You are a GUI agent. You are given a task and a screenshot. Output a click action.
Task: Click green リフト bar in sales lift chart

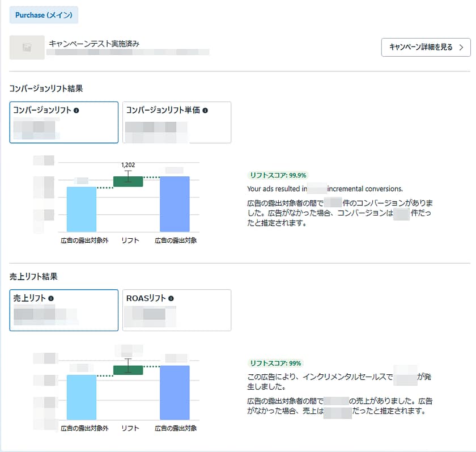[x=128, y=370]
